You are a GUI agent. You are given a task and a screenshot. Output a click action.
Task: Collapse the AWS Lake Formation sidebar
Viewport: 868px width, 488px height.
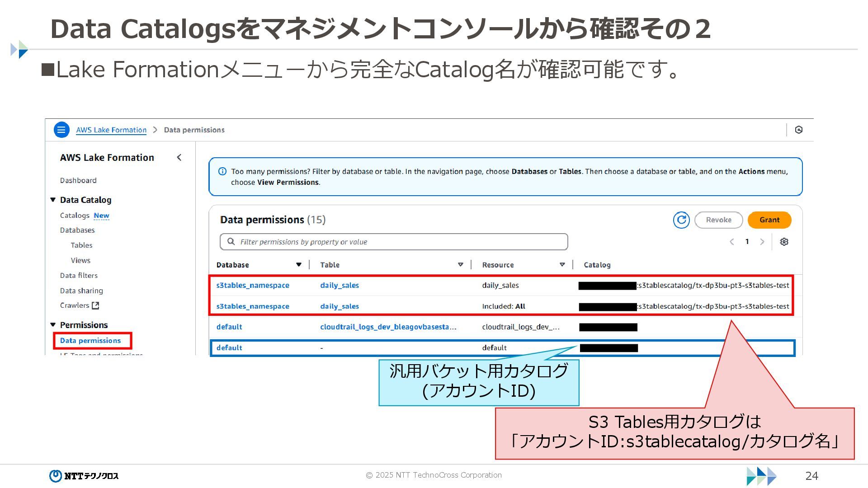[179, 157]
